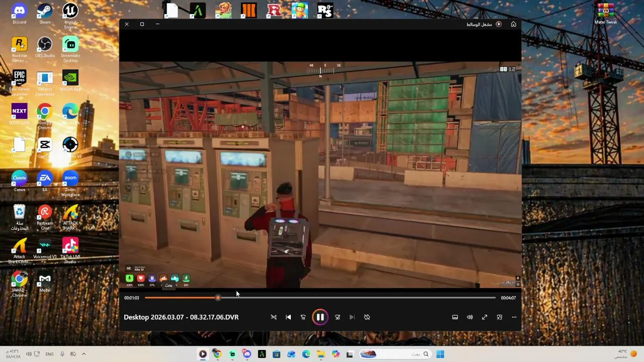Click the media player app logo icon
This screenshot has width=644, height=362.
pyautogui.click(x=499, y=24)
